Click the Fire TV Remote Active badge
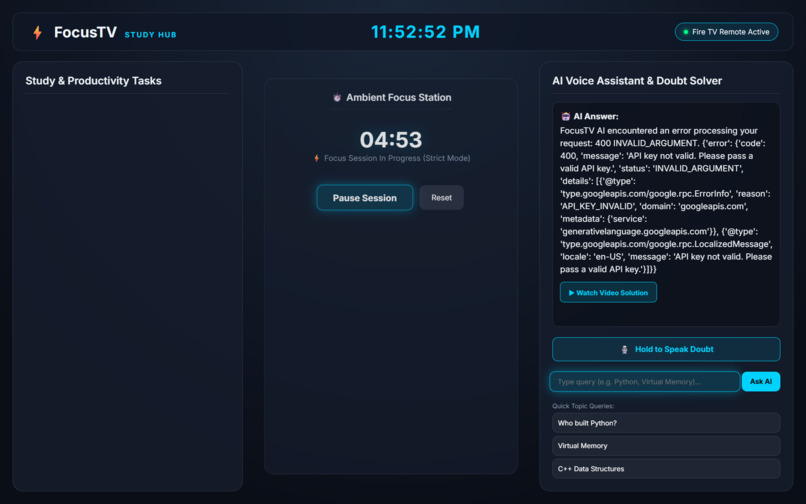 [726, 32]
